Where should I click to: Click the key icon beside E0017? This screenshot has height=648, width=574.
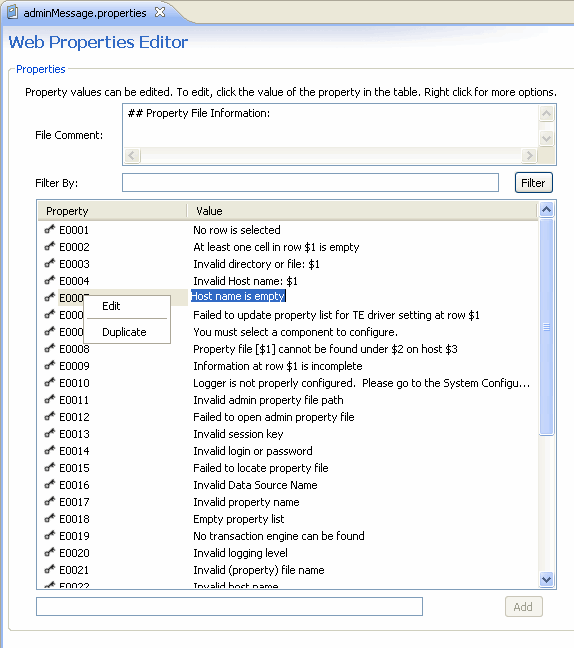pyautogui.click(x=50, y=501)
